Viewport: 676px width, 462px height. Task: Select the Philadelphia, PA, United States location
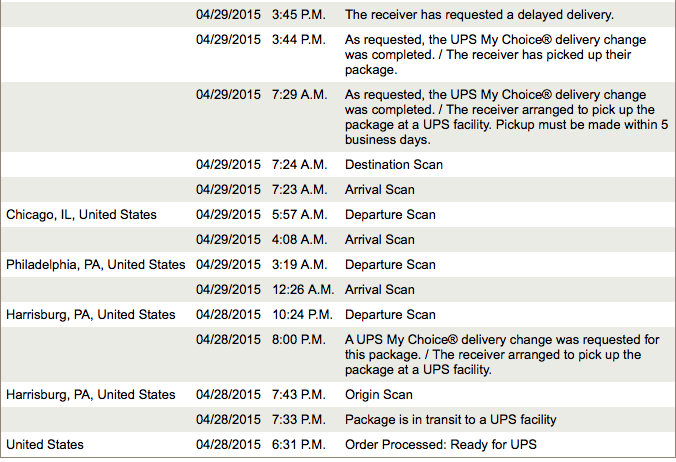96,265
